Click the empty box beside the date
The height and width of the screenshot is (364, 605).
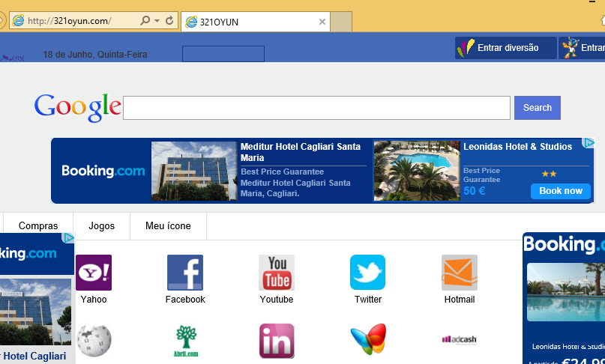(x=223, y=54)
